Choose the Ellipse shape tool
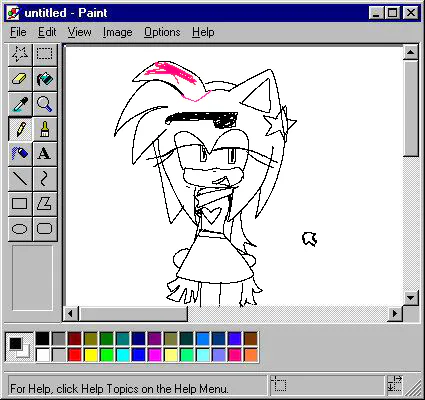Viewport: 425px width, 400px height. click(20, 229)
